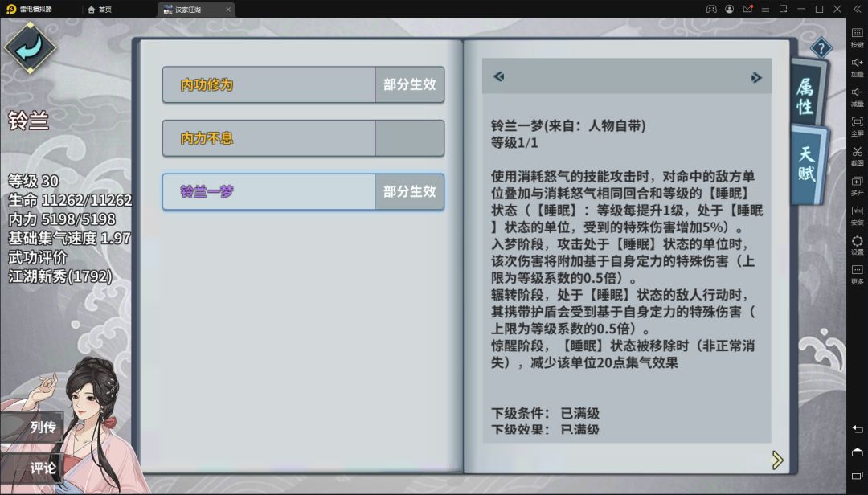Click the Android recent apps icon
The image size is (868, 495).
[x=857, y=476]
